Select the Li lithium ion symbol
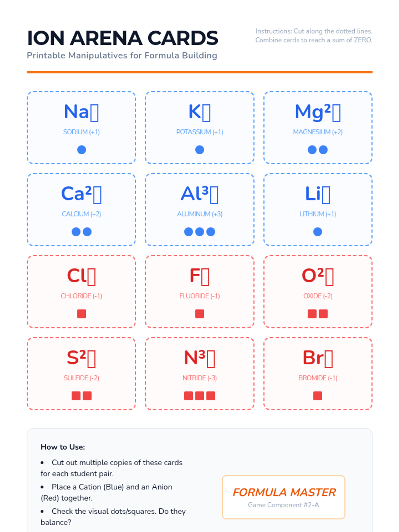The height and width of the screenshot is (532, 399). [318, 194]
